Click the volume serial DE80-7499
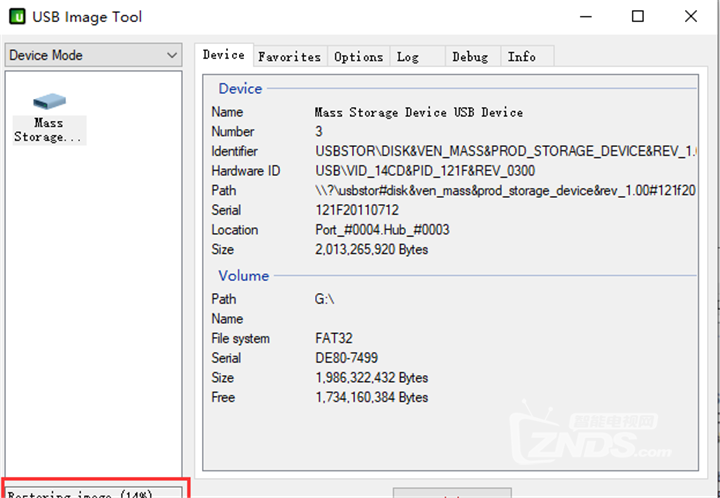Viewport: 720px width, 498px height. point(347,358)
